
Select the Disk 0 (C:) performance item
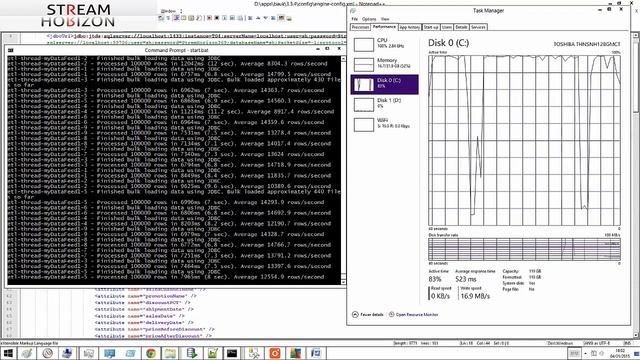(x=384, y=84)
